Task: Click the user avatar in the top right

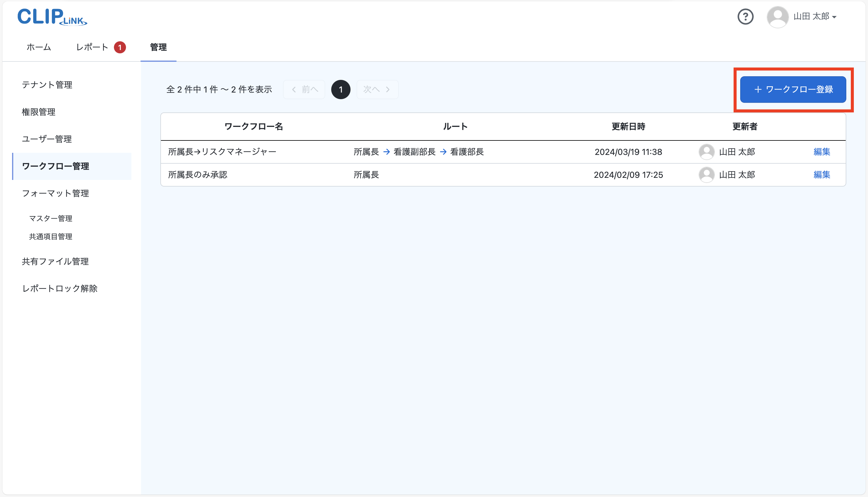Action: point(778,16)
